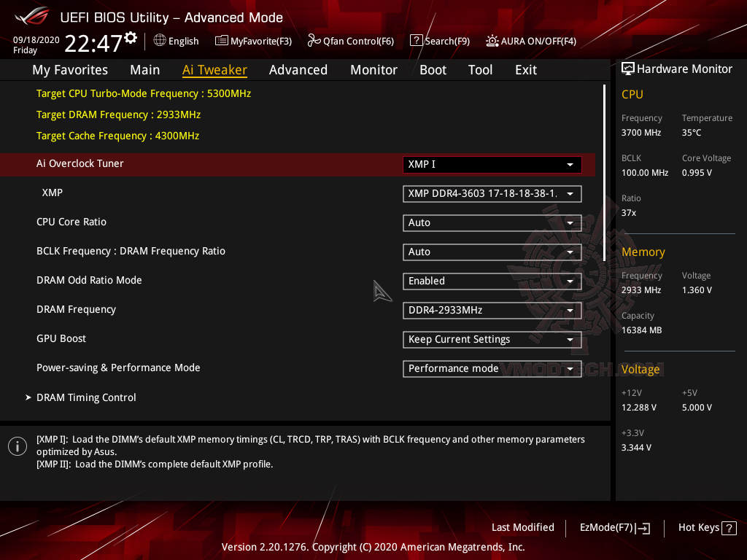
Task: Click the English language globe icon
Action: (159, 41)
